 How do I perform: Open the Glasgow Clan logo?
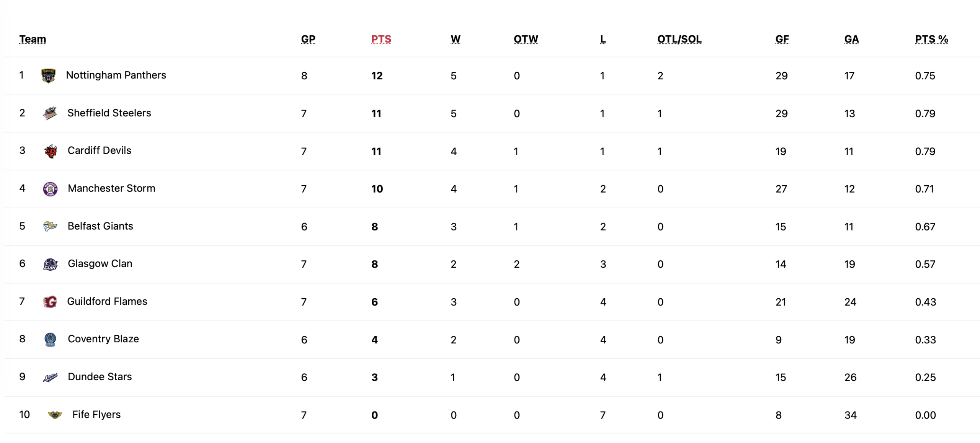pyautogui.click(x=50, y=264)
